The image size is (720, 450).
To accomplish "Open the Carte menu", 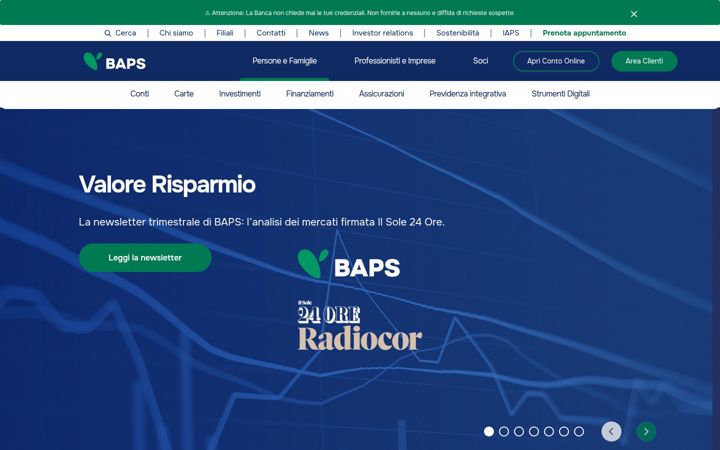I will tap(184, 94).
